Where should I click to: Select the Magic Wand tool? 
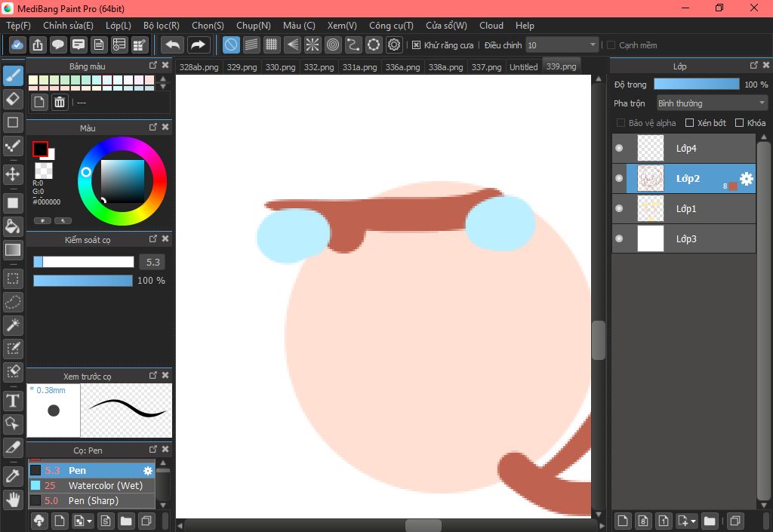point(13,325)
